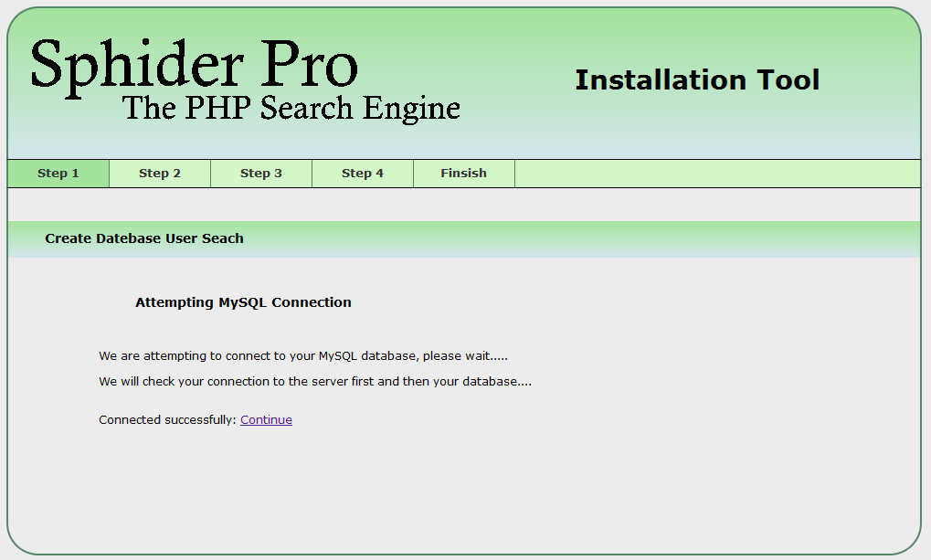Click the Installation Tool heading

(x=697, y=80)
